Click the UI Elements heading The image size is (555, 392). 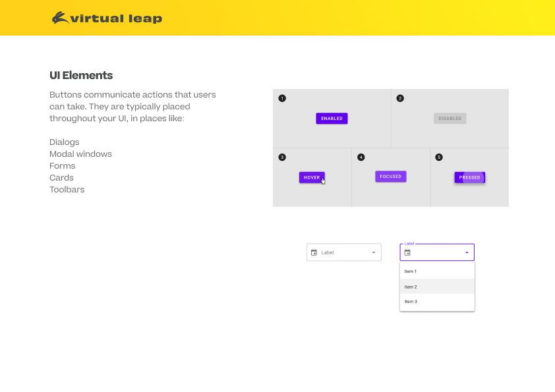point(81,75)
